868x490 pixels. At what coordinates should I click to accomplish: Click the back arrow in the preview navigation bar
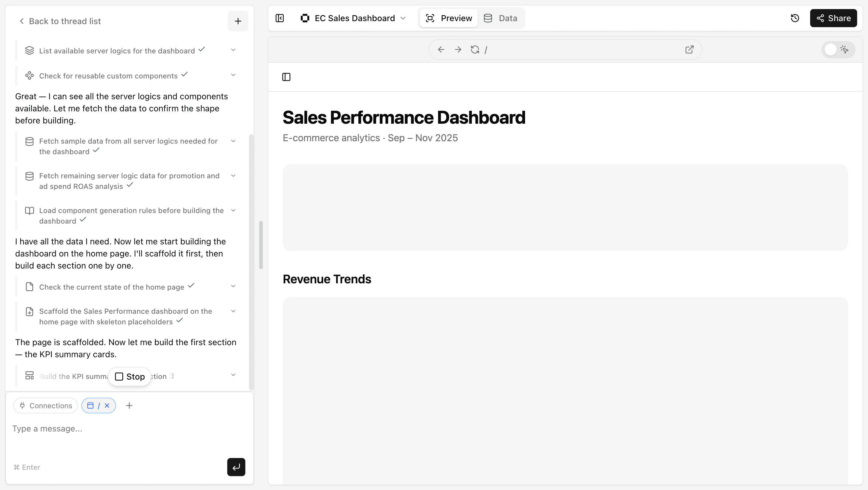pyautogui.click(x=441, y=49)
